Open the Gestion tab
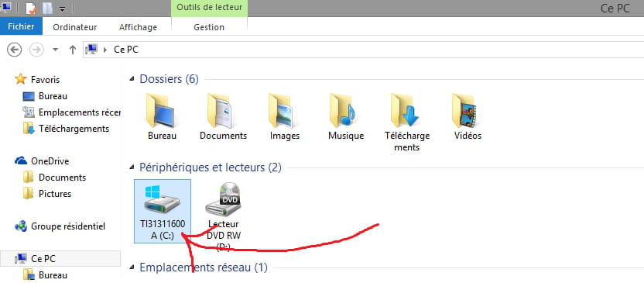The width and height of the screenshot is (644, 283). (x=209, y=27)
